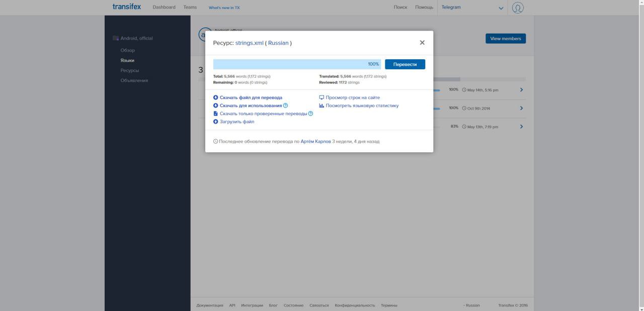644x311 pixels.
Task: Open the user profile avatar icon
Action: tap(518, 8)
